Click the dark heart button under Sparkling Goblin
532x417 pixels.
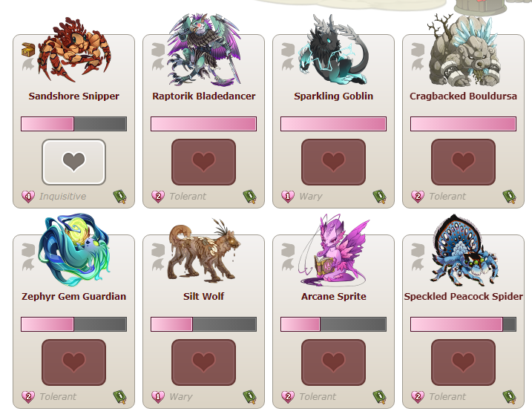pyautogui.click(x=333, y=162)
